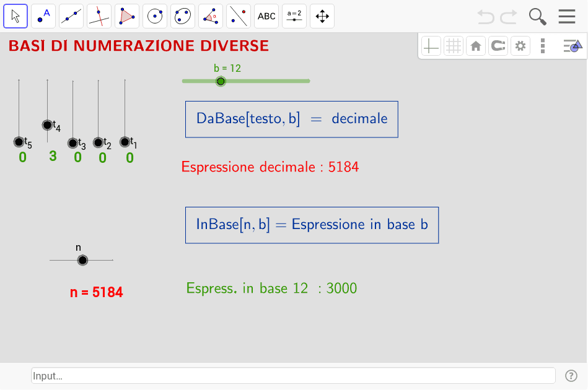Select the Line through two points tool
This screenshot has width=588, height=390.
(x=71, y=16)
